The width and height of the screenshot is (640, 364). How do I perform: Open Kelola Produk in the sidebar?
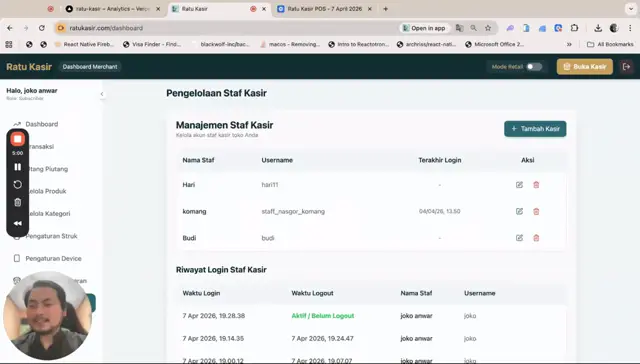[x=47, y=191]
